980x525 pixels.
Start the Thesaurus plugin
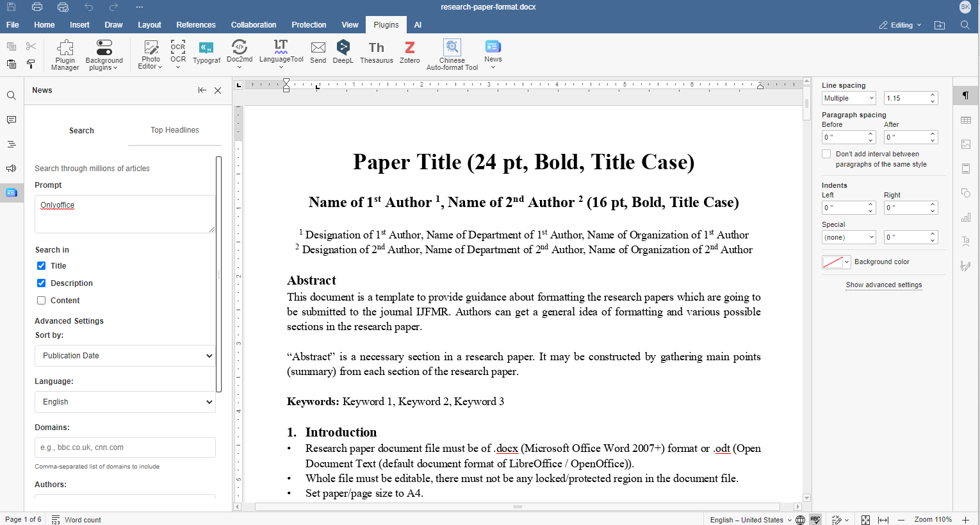click(x=376, y=54)
